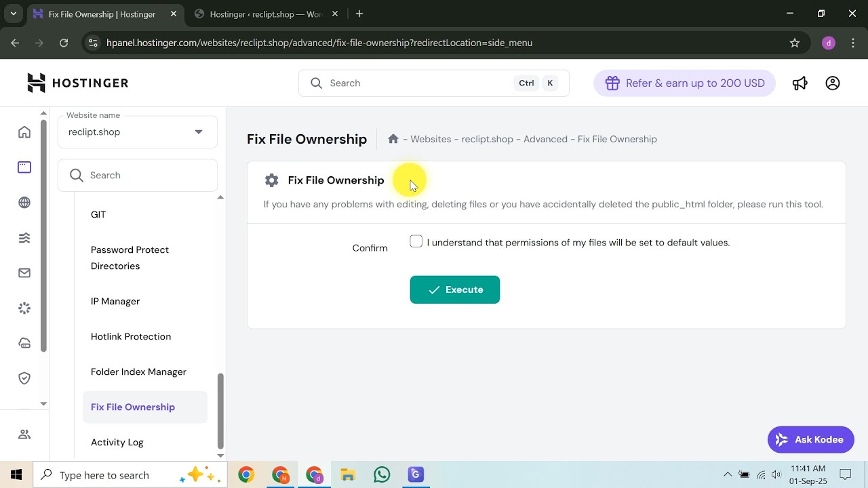Open the Websites icon in left sidebar
868x488 pixels.
24,167
